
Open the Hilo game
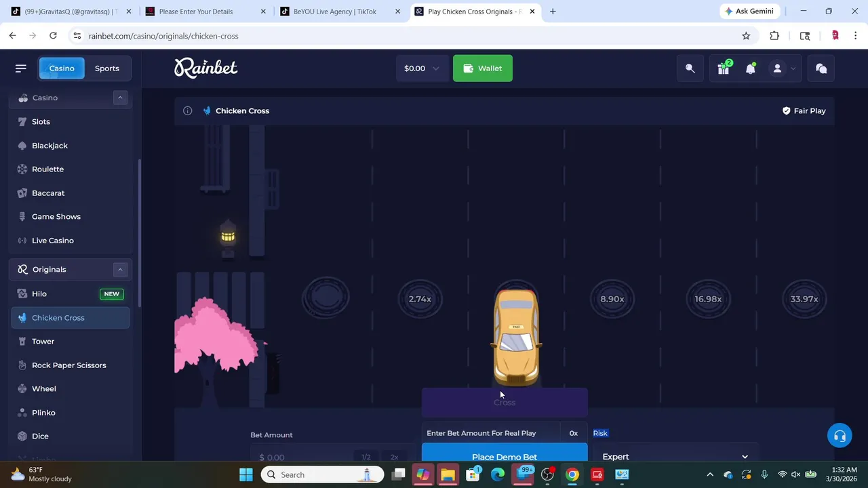tap(71, 293)
